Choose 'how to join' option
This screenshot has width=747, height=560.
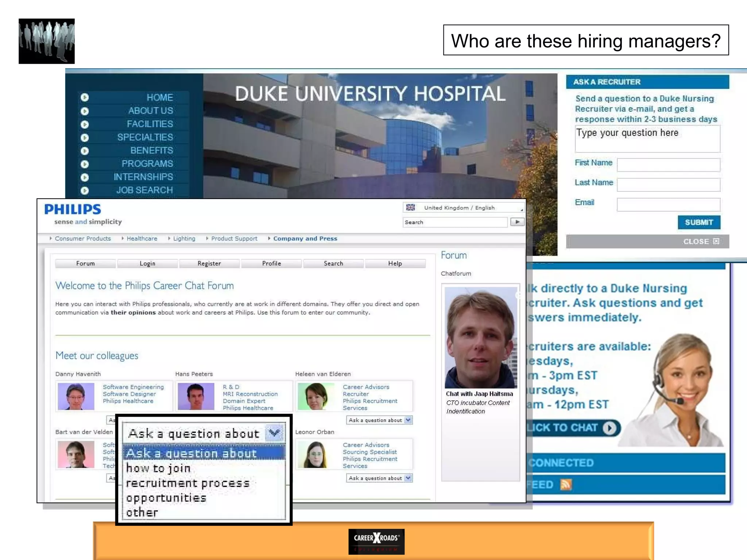[x=159, y=468]
